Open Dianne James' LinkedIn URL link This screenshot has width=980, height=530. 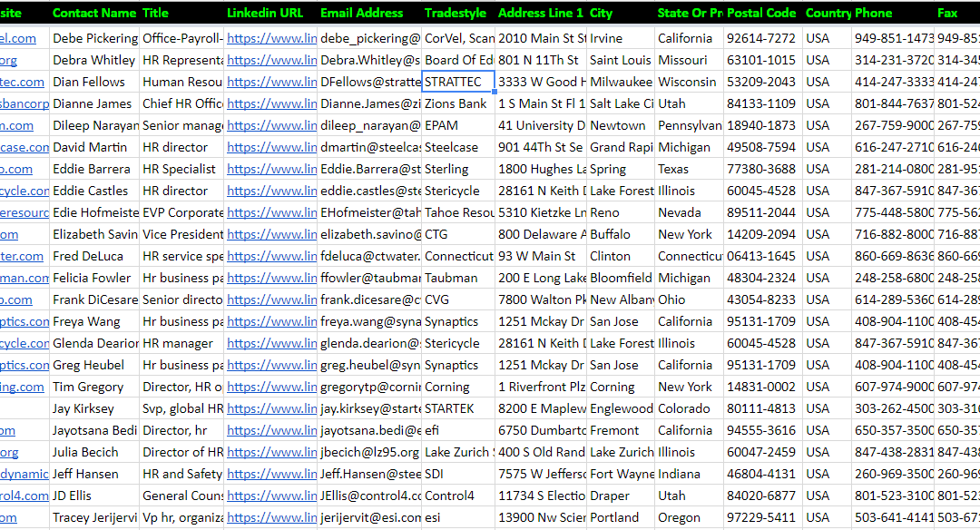[x=272, y=103]
